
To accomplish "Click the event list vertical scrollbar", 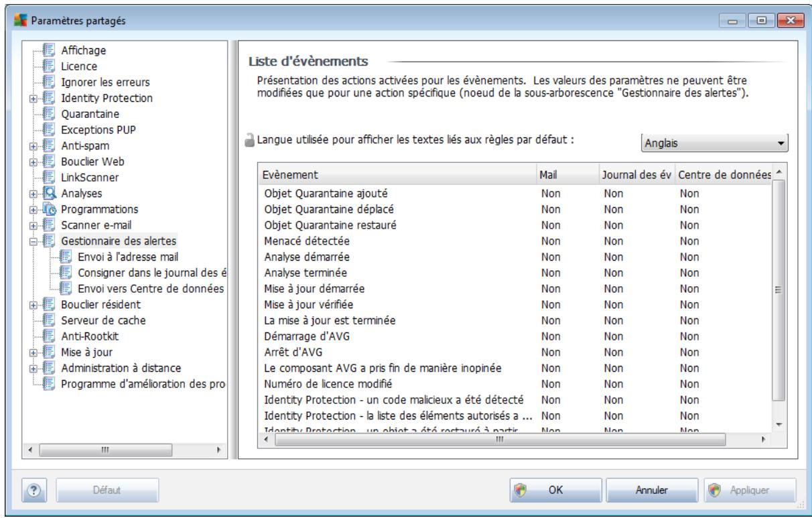I will click(x=779, y=300).
